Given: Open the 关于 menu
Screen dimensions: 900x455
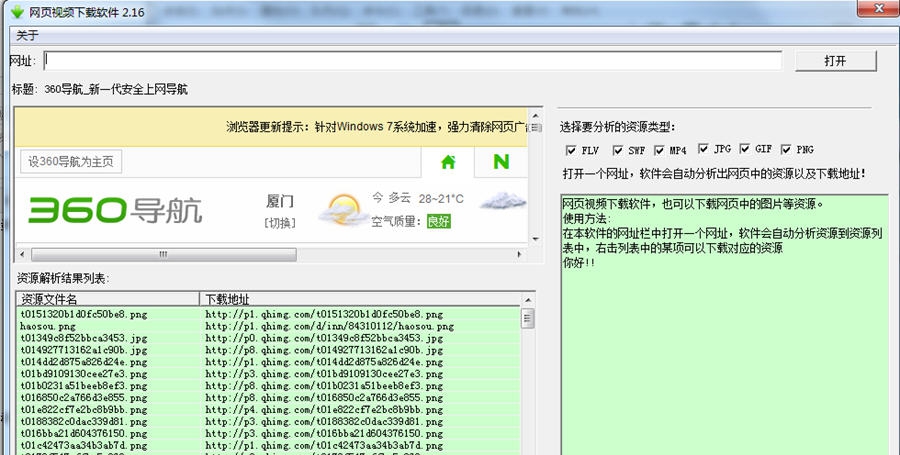Looking at the screenshot, I should pos(27,36).
